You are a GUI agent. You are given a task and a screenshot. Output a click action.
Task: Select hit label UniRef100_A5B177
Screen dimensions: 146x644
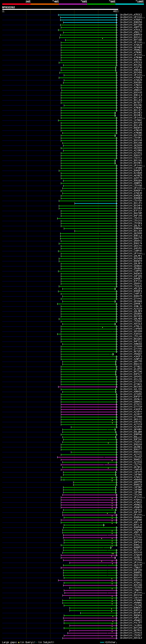click(x=131, y=32)
